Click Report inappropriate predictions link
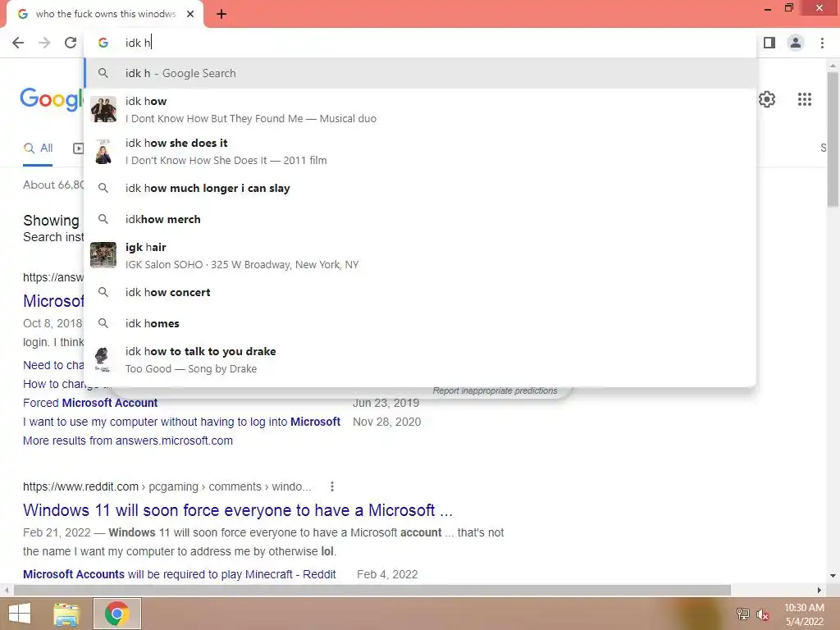This screenshot has height=630, width=840. (x=495, y=390)
